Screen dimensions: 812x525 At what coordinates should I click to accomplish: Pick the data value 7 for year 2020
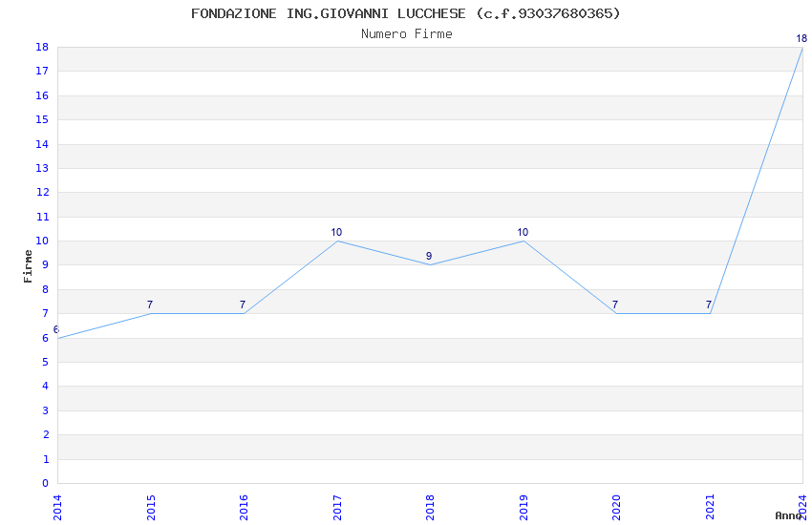[x=615, y=304]
